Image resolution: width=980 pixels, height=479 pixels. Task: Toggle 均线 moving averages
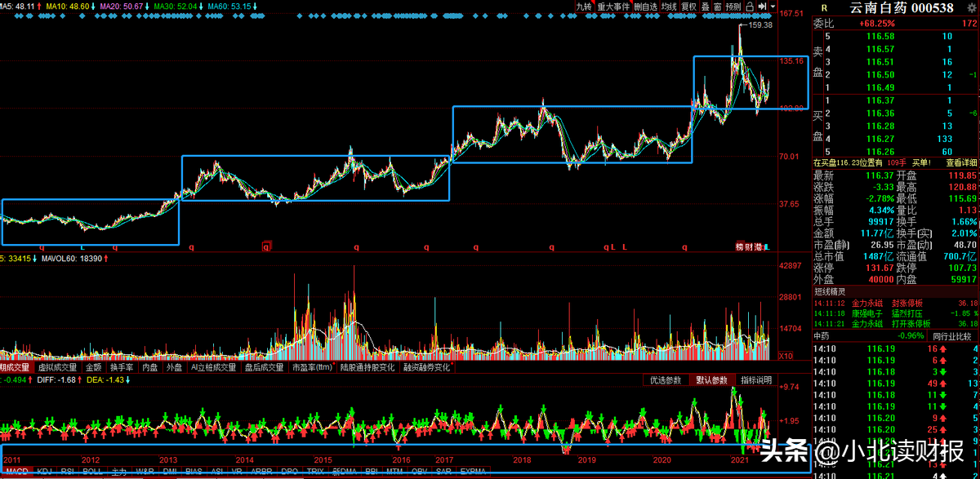pyautogui.click(x=670, y=7)
